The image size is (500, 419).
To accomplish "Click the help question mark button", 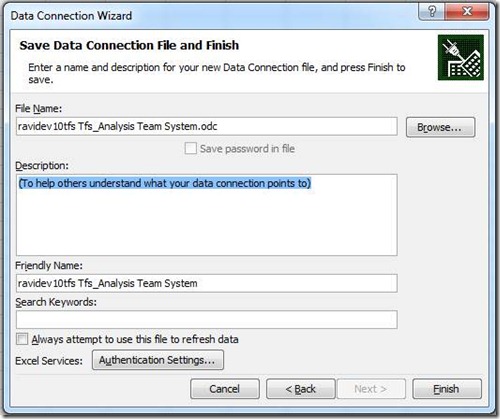I will tap(431, 12).
